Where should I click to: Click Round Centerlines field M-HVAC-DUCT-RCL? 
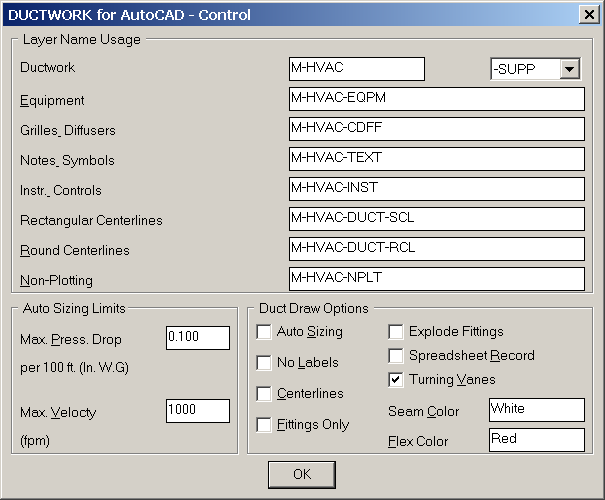[x=437, y=249]
